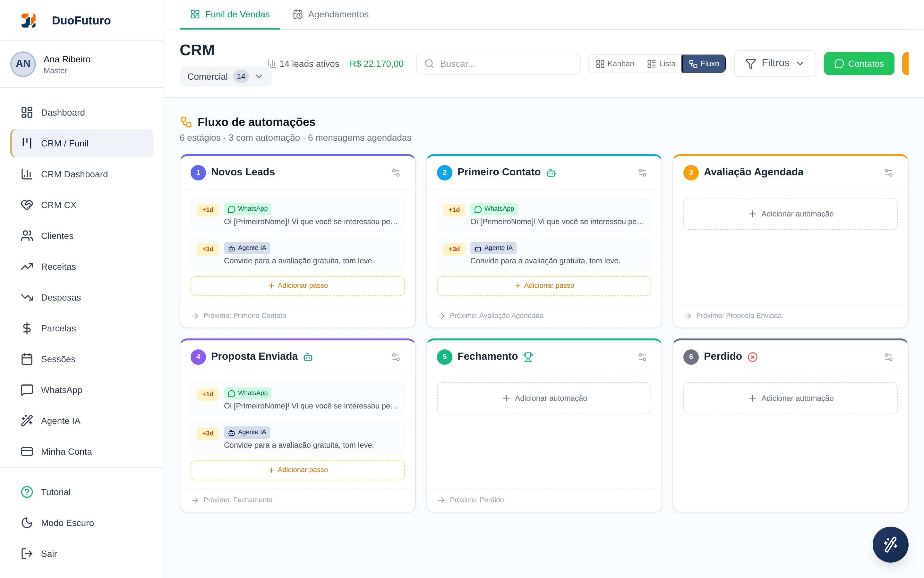Click Adicionar automação in Fechamento
The width and height of the screenshot is (924, 578).
(544, 398)
